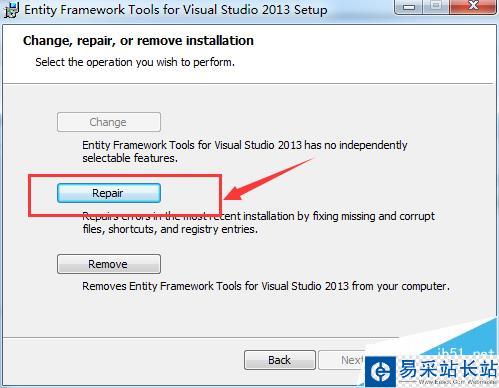The width and height of the screenshot is (499, 388).
Task: Click the setup installer icon in title bar
Action: (x=11, y=9)
